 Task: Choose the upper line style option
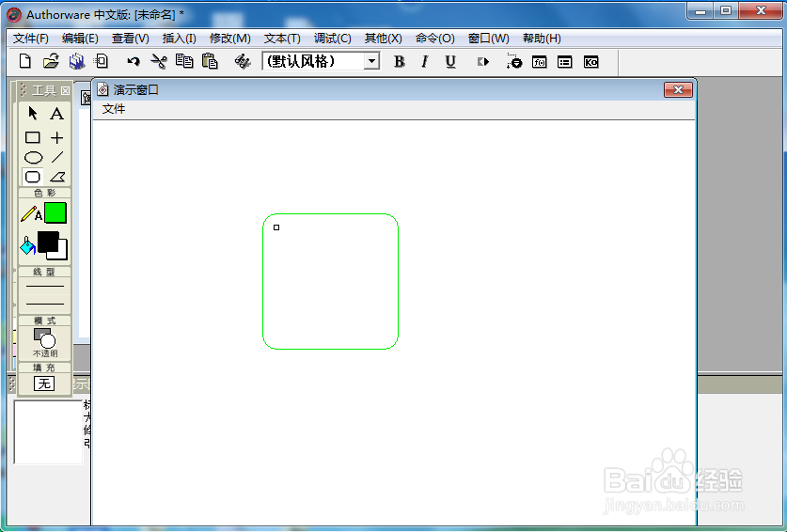45,286
